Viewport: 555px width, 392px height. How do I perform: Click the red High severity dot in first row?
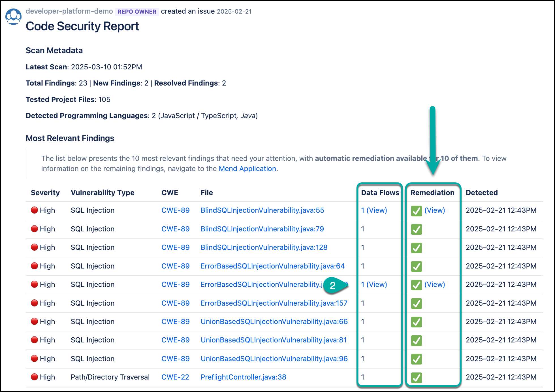[34, 210]
